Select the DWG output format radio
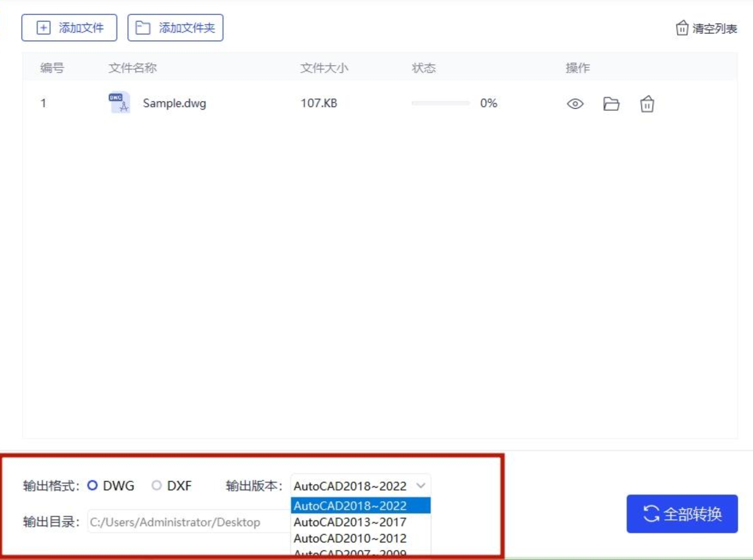Viewport: 753px width, 560px height. [92, 485]
